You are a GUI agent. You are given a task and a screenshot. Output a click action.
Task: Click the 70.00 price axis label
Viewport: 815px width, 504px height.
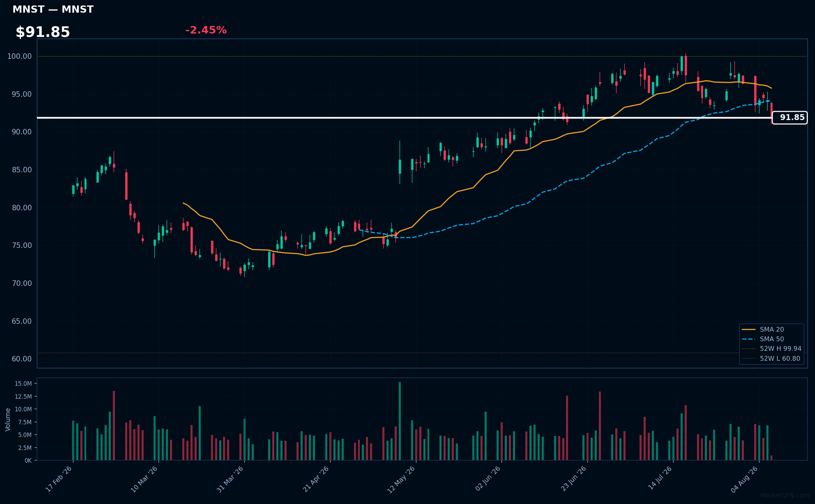[22, 283]
